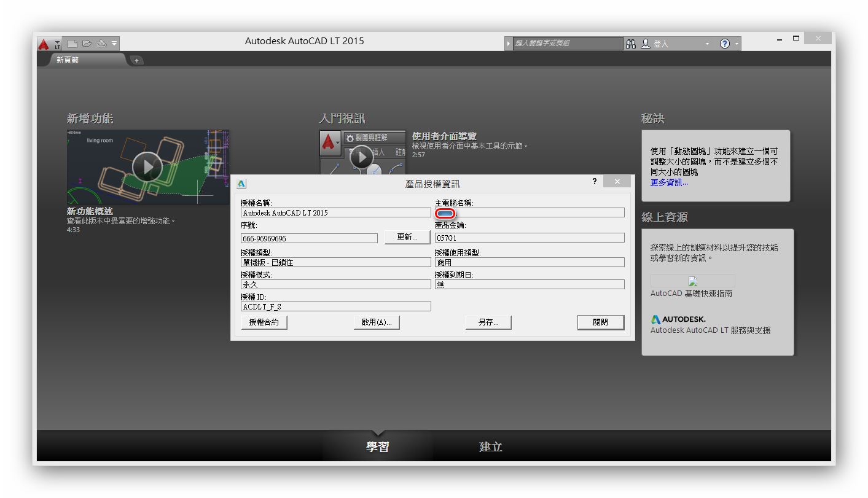Open 更多資訊 link in tips panel
868x498 pixels.
669,182
